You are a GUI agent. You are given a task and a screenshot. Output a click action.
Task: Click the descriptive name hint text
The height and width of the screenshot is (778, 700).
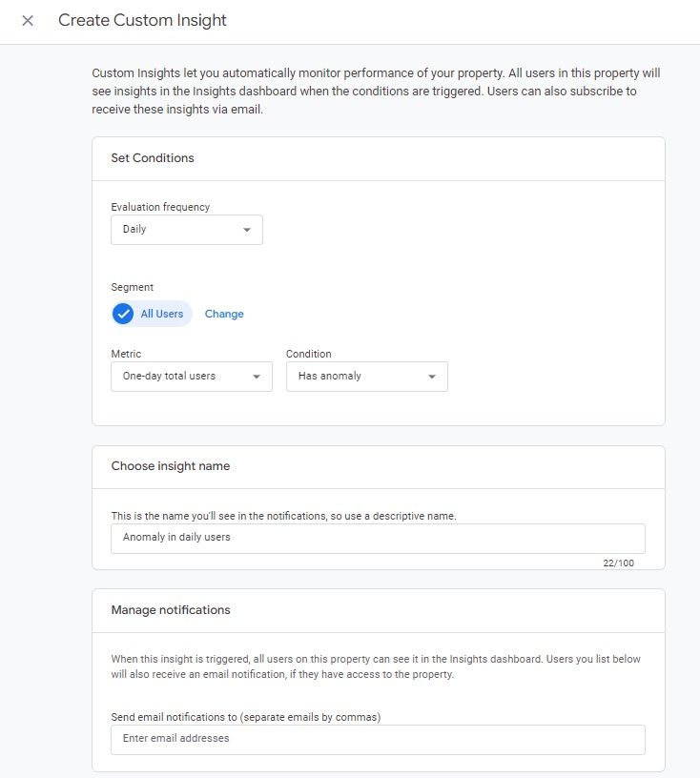[283, 516]
